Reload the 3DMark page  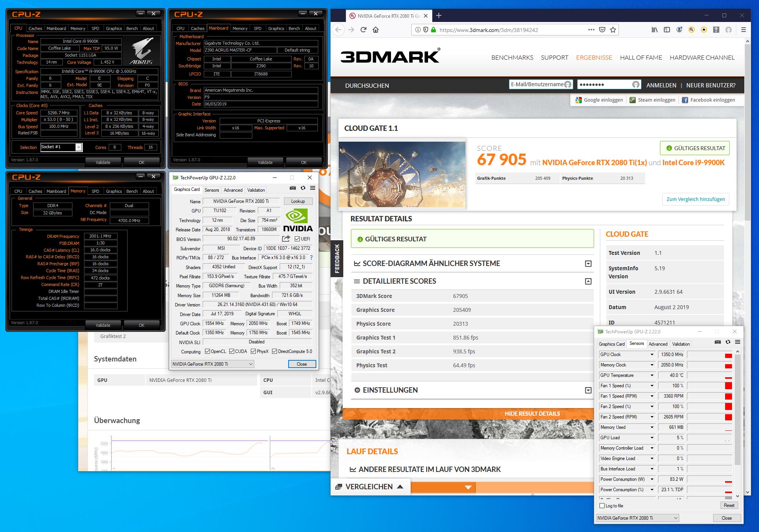pyautogui.click(x=363, y=30)
